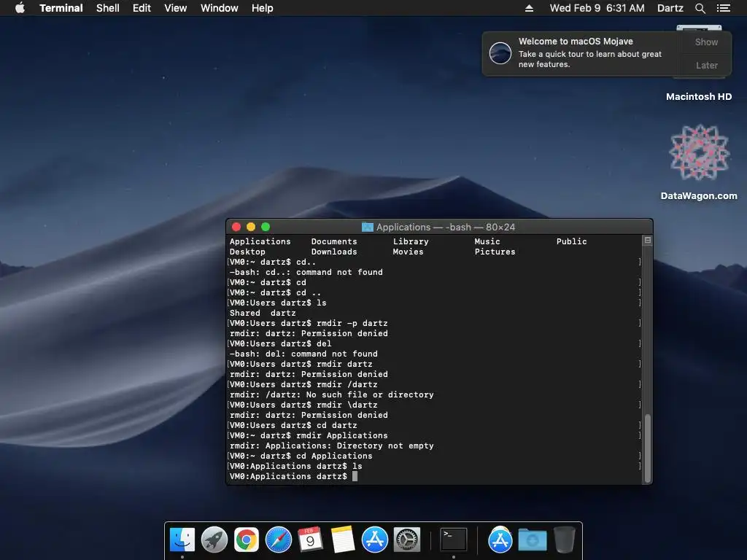The image size is (747, 560).
Task: Open the Shell menu
Action: coord(108,8)
